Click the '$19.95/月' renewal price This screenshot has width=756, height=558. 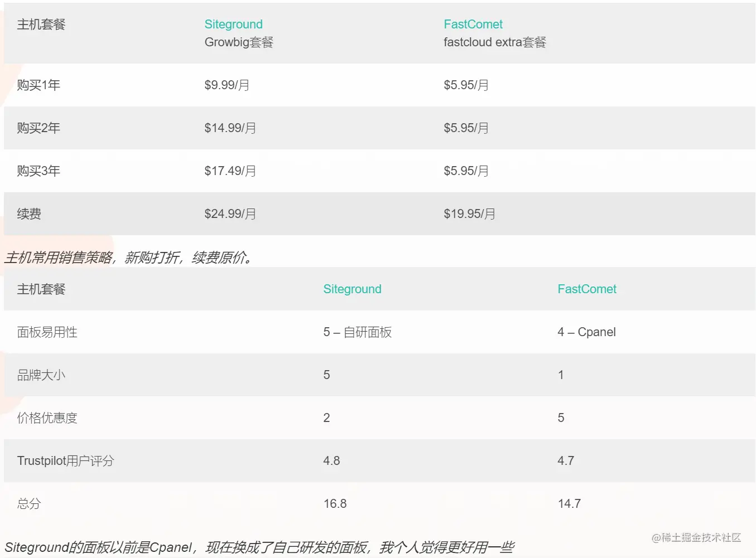(x=469, y=214)
